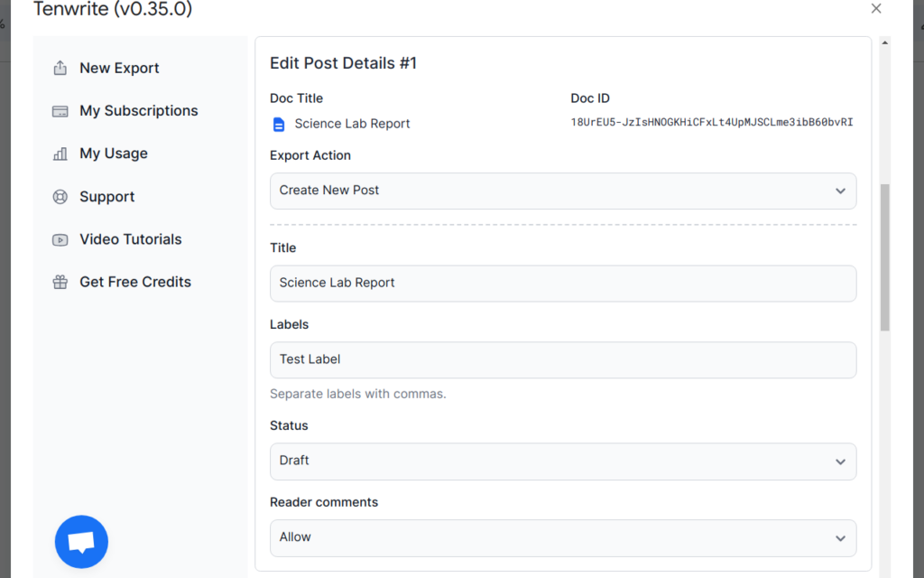Open My Usage via the chart icon
924x578 pixels.
(x=60, y=154)
